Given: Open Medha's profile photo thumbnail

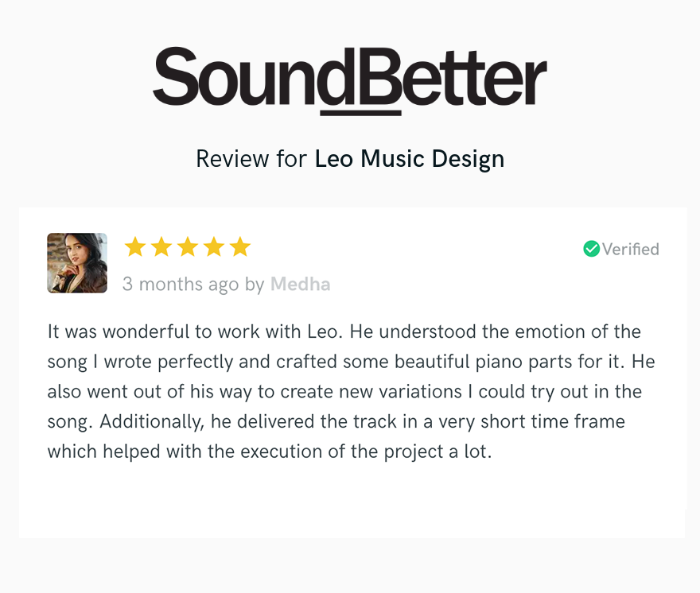Looking at the screenshot, I should (77, 263).
